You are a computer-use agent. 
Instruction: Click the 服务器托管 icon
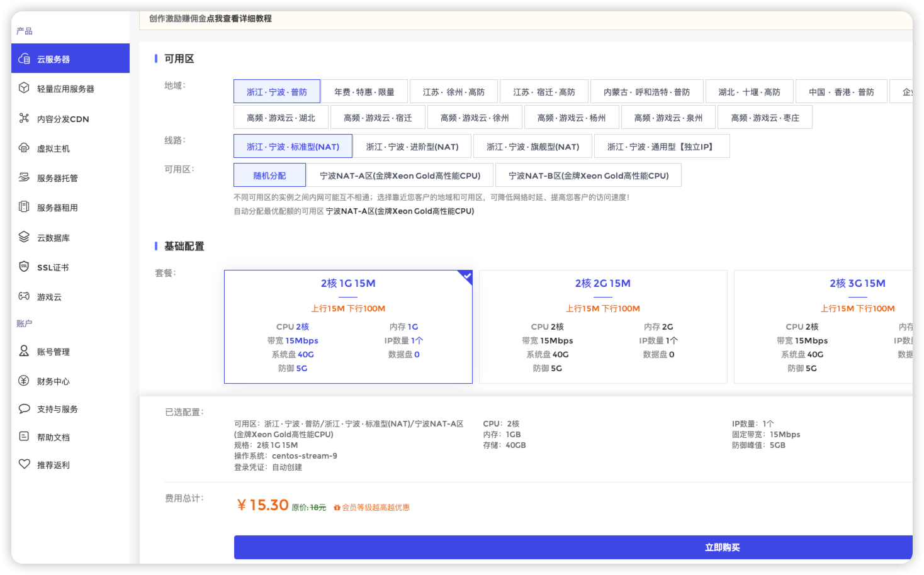click(x=24, y=177)
